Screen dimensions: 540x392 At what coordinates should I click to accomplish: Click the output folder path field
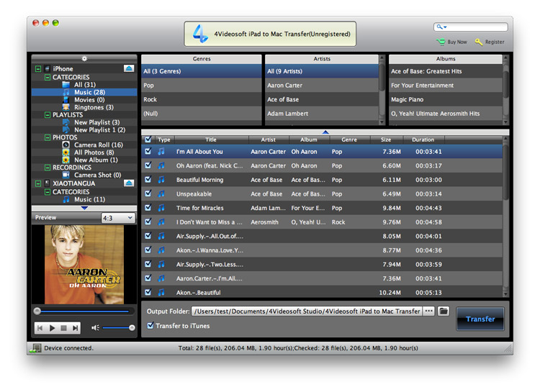point(307,311)
